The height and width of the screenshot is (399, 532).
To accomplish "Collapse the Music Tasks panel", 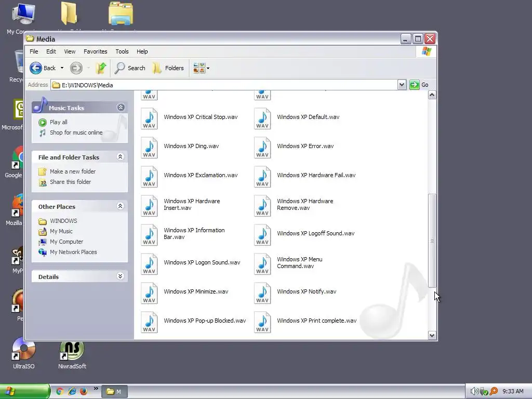I will pyautogui.click(x=121, y=108).
